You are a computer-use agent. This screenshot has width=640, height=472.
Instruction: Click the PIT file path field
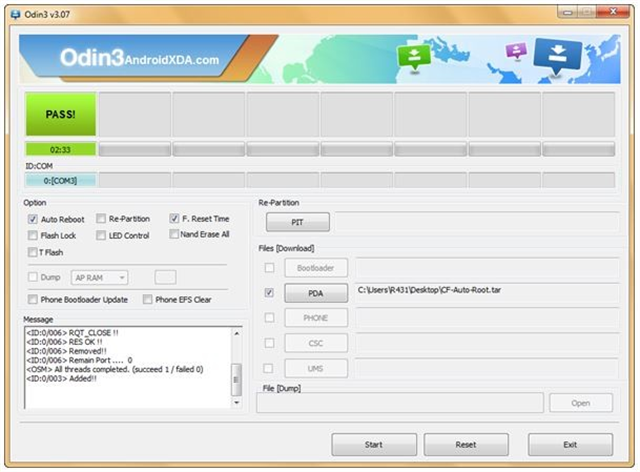(x=477, y=222)
